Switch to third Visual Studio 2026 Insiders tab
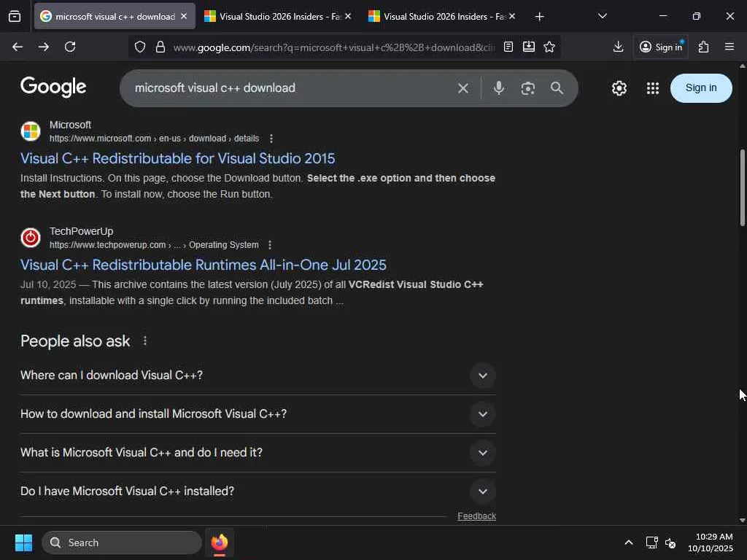This screenshot has width=747, height=560. (x=442, y=16)
